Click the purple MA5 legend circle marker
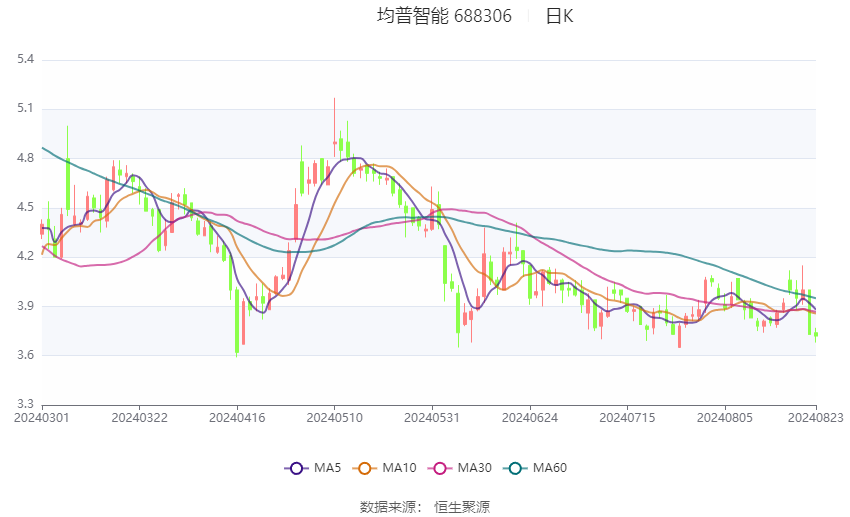Image resolution: width=850 pixels, height=517 pixels. [x=296, y=468]
